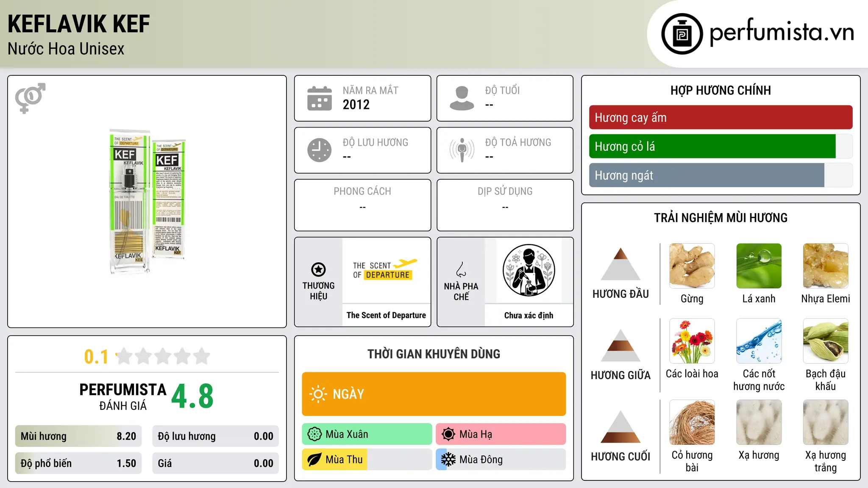Click the flower icon for Mùa Xuân
868x488 pixels.
[314, 434]
